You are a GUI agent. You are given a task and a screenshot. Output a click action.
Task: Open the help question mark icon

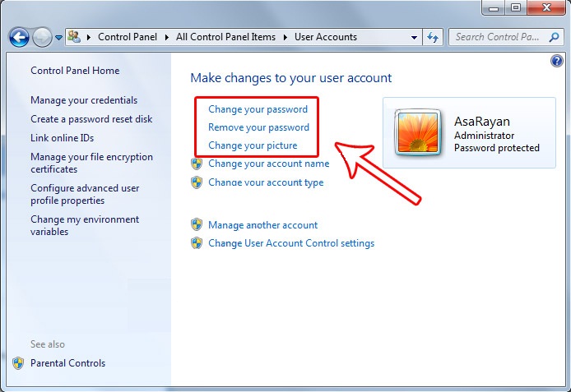pos(555,62)
